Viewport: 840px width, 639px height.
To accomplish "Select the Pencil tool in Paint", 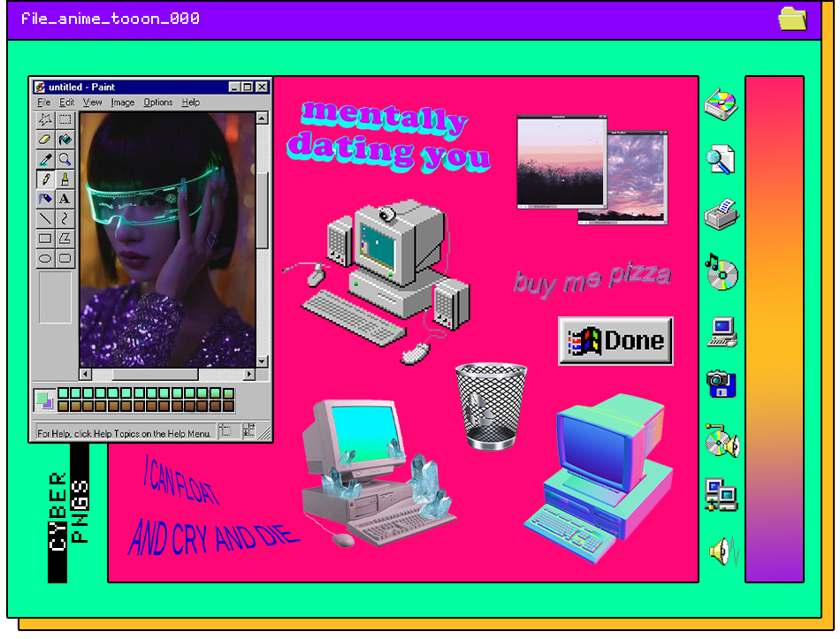I will pyautogui.click(x=45, y=179).
